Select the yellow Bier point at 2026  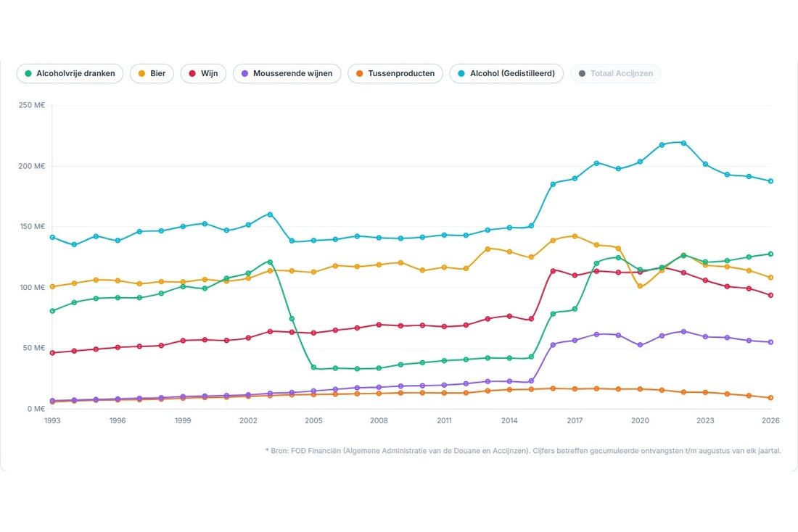[x=770, y=278]
